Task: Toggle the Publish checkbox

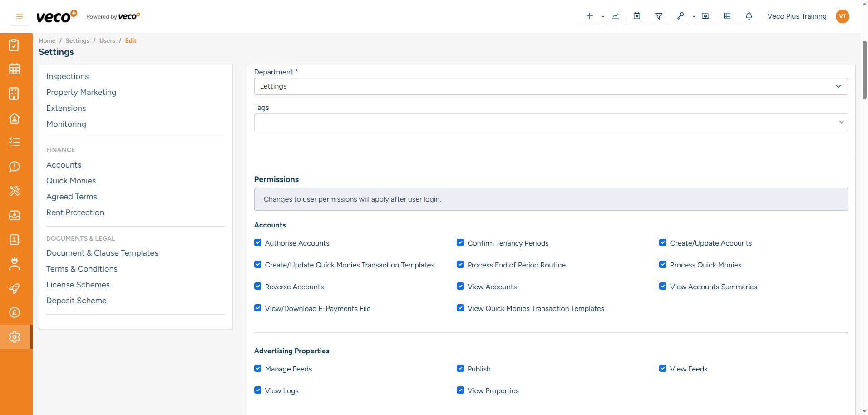Action: (460, 369)
